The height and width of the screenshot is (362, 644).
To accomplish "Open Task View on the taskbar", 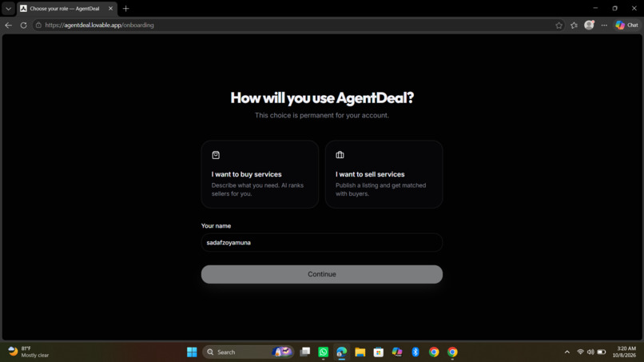I will [304, 352].
